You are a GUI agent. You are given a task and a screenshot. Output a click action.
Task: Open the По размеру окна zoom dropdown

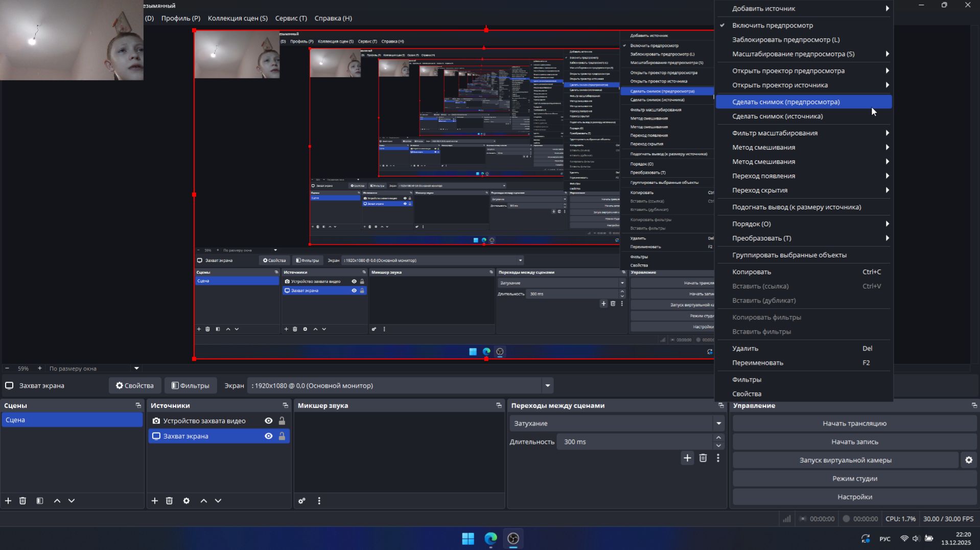[x=136, y=368]
